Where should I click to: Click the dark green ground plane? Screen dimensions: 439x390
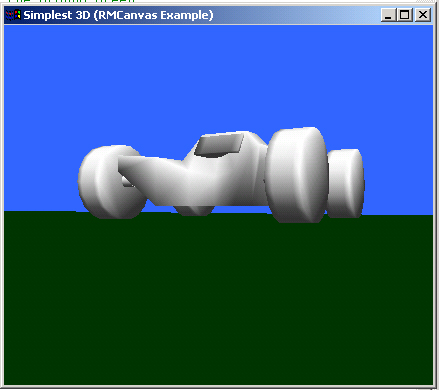tap(218, 300)
